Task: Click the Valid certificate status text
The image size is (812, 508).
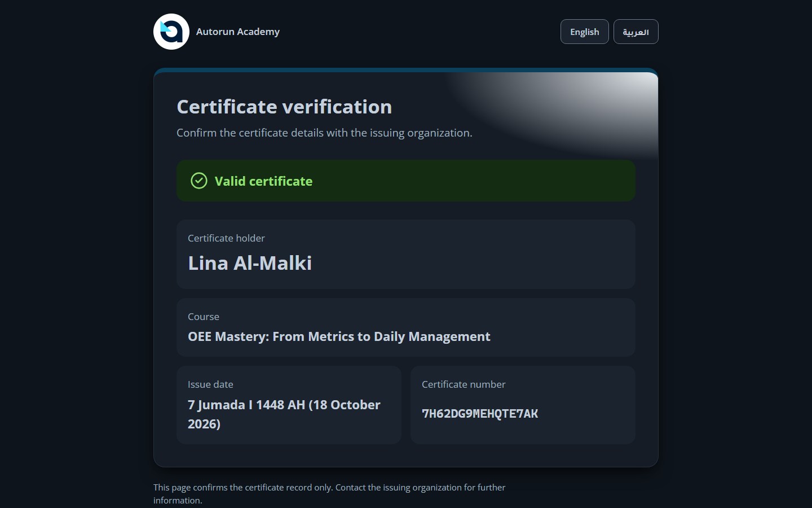Action: pyautogui.click(x=263, y=181)
